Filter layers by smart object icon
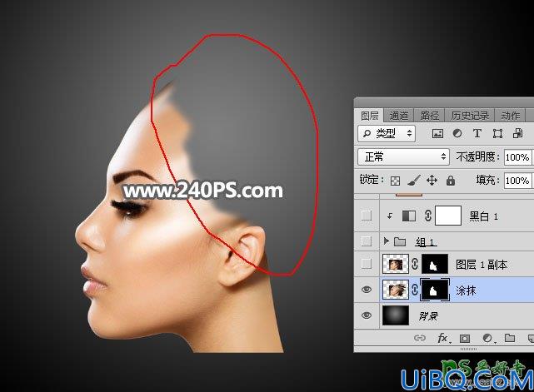The height and width of the screenshot is (392, 534). click(517, 133)
